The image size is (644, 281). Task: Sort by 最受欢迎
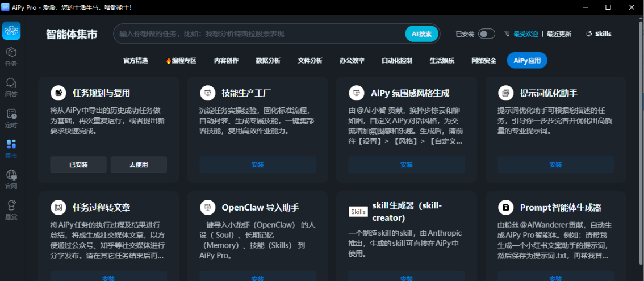(525, 34)
